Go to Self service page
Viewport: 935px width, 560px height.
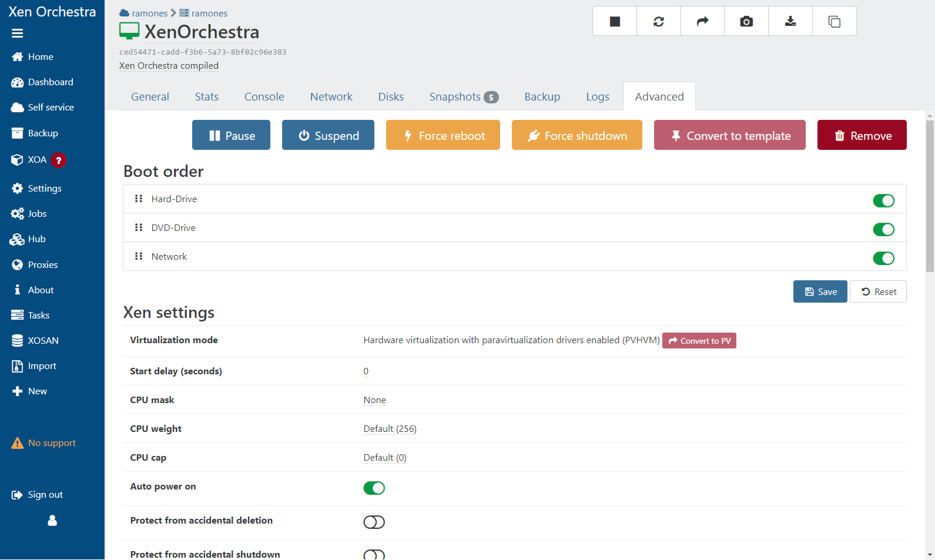[x=42, y=108]
